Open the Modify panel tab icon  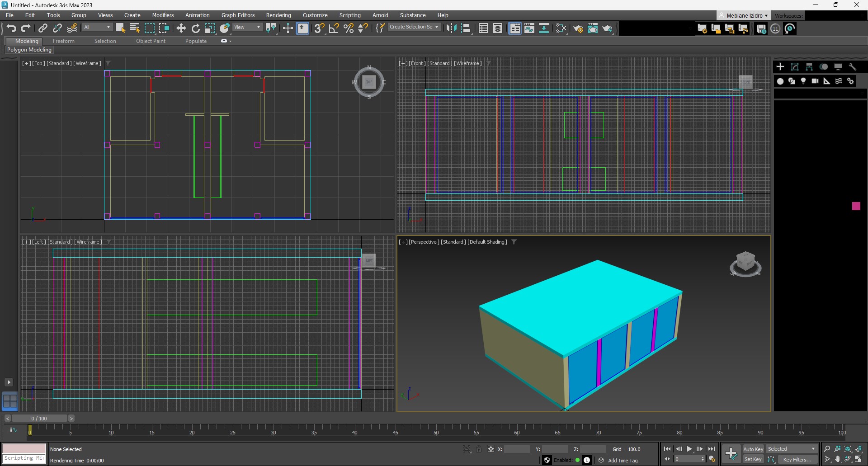(794, 67)
